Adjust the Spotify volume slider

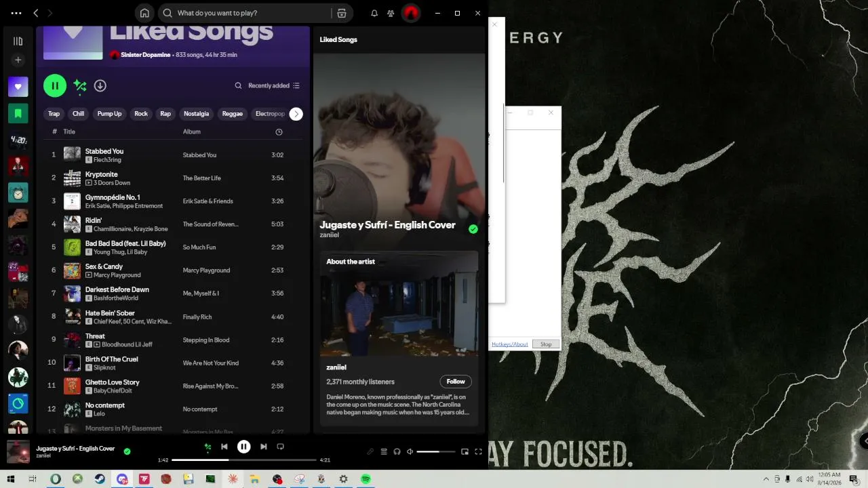(435, 451)
